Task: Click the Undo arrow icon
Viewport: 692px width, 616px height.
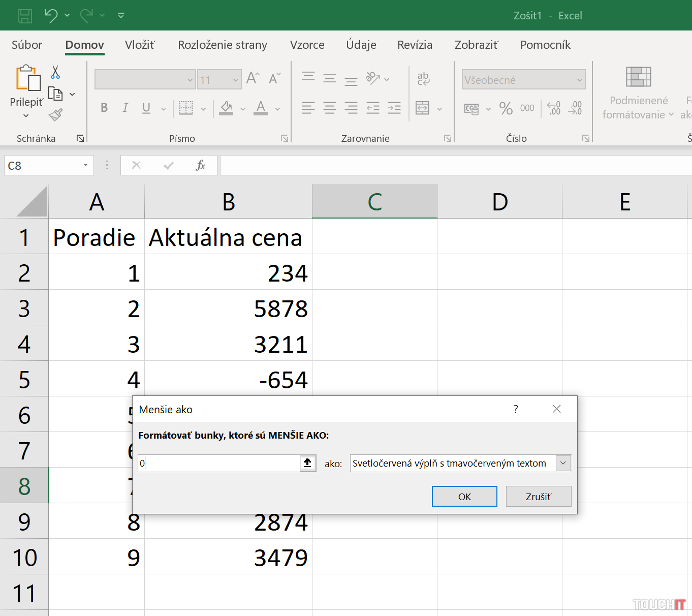Action: point(51,16)
